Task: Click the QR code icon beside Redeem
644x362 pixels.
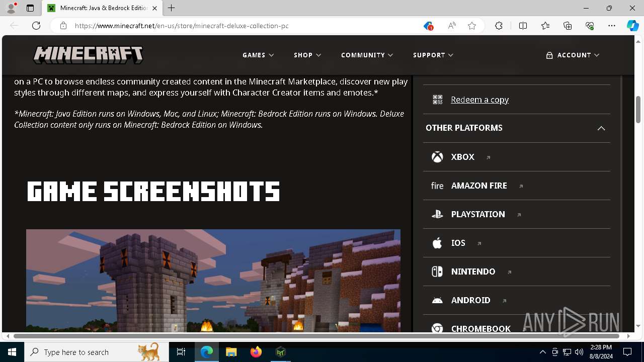Action: coord(437,100)
